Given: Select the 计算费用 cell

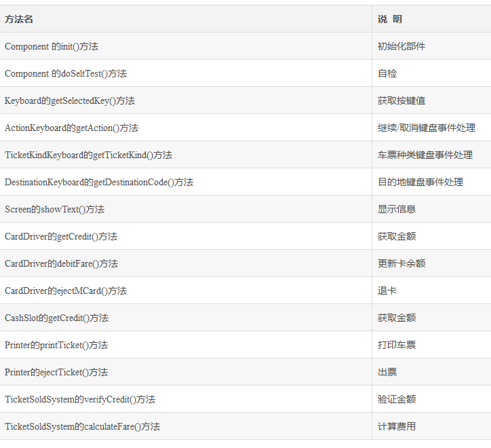Looking at the screenshot, I should tap(431, 426).
